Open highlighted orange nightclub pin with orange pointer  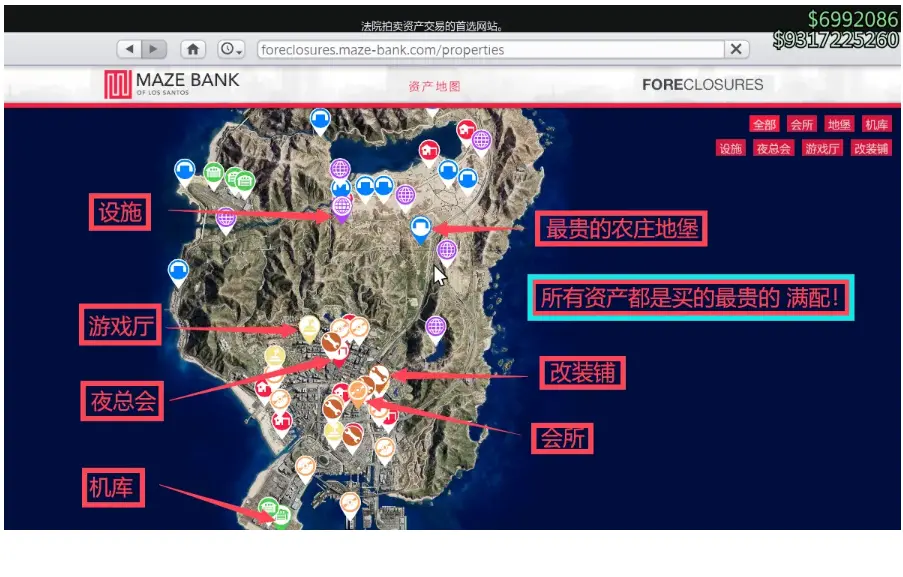(x=358, y=393)
